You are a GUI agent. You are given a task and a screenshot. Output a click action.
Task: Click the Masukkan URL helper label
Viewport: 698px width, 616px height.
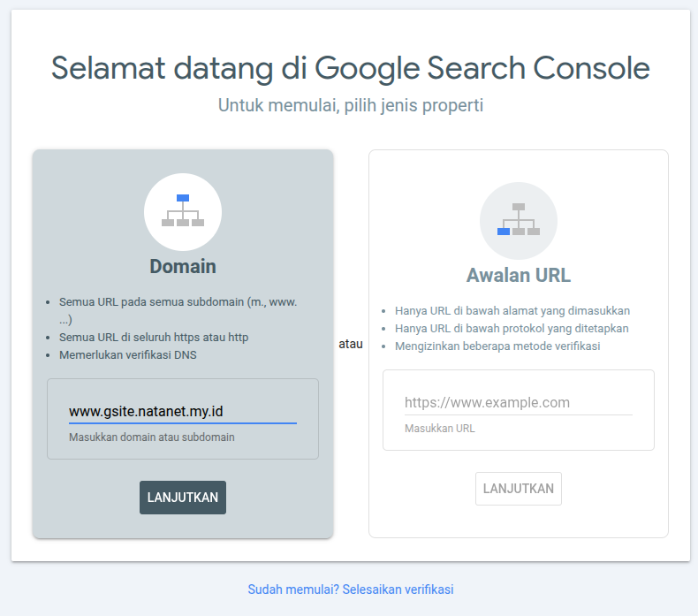440,428
